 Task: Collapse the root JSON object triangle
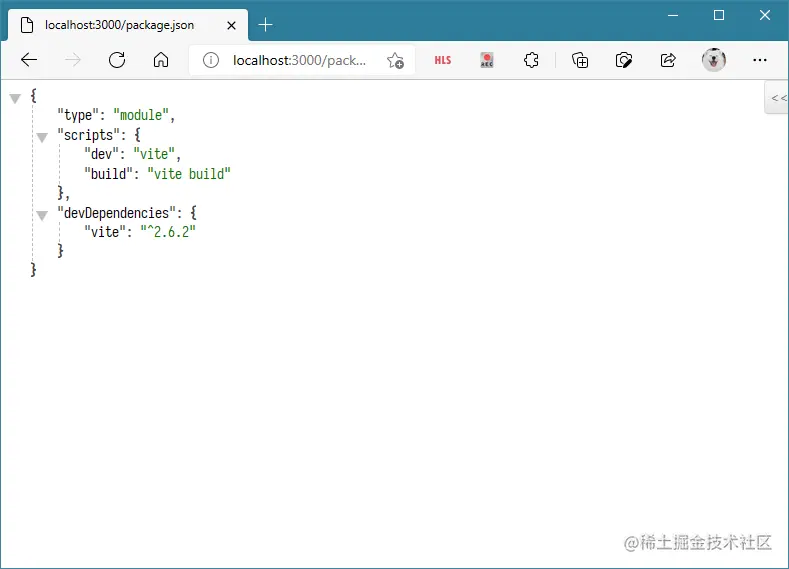15,99
